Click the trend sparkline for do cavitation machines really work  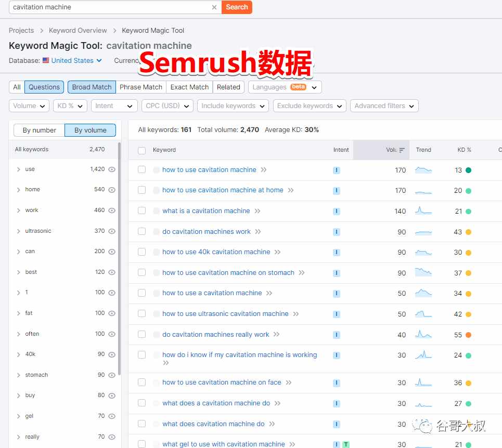pyautogui.click(x=423, y=335)
